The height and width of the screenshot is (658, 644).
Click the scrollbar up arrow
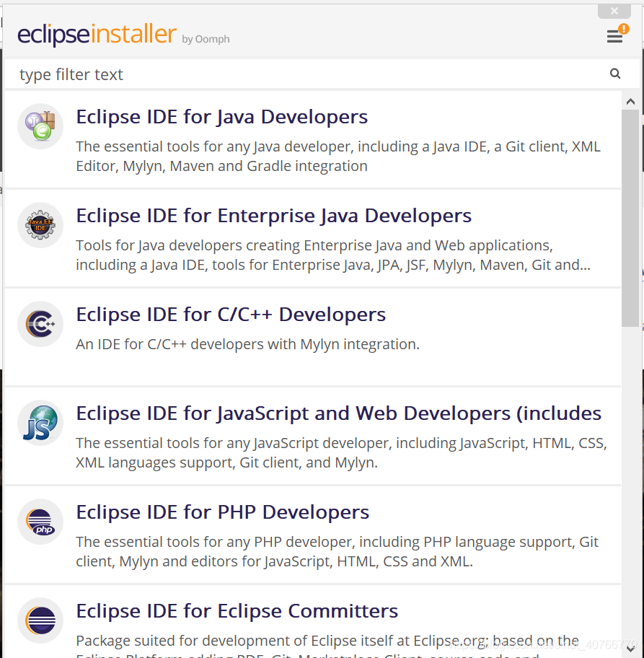[631, 101]
